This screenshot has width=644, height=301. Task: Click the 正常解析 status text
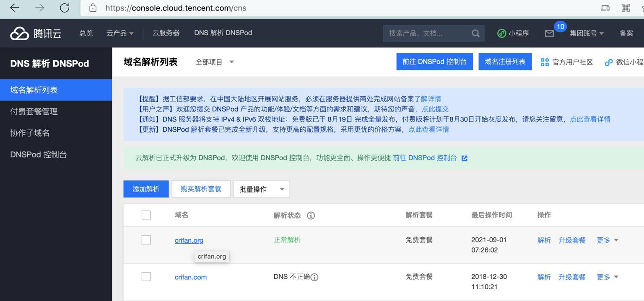[x=287, y=240]
